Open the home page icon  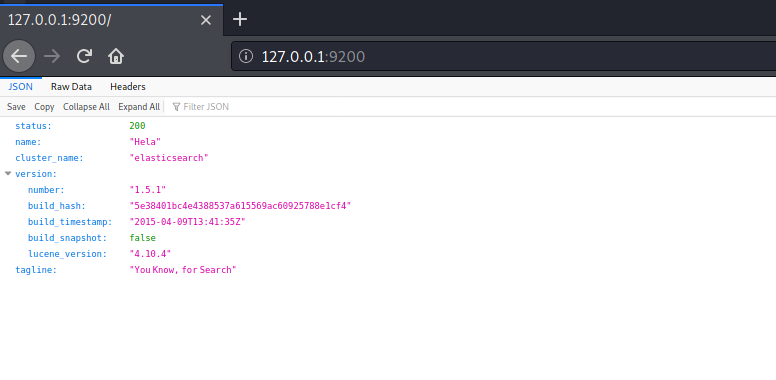pos(116,56)
